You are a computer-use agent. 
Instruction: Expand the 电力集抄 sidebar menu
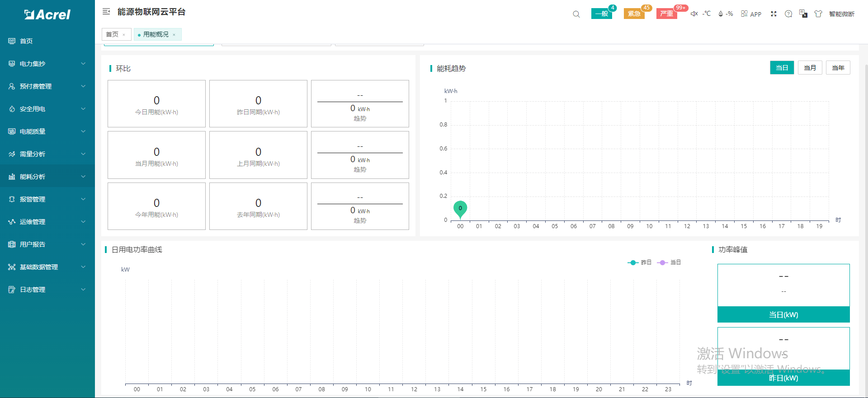coord(47,64)
